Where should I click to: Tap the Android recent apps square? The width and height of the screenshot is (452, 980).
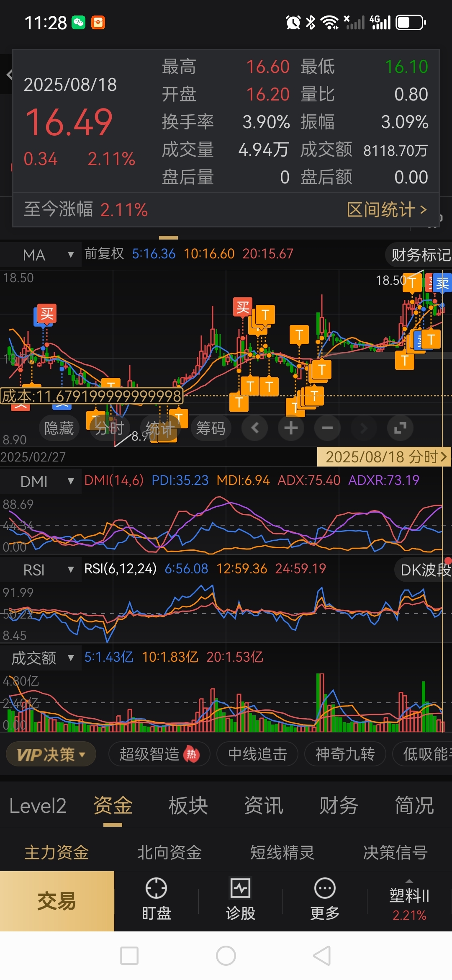[129, 956]
